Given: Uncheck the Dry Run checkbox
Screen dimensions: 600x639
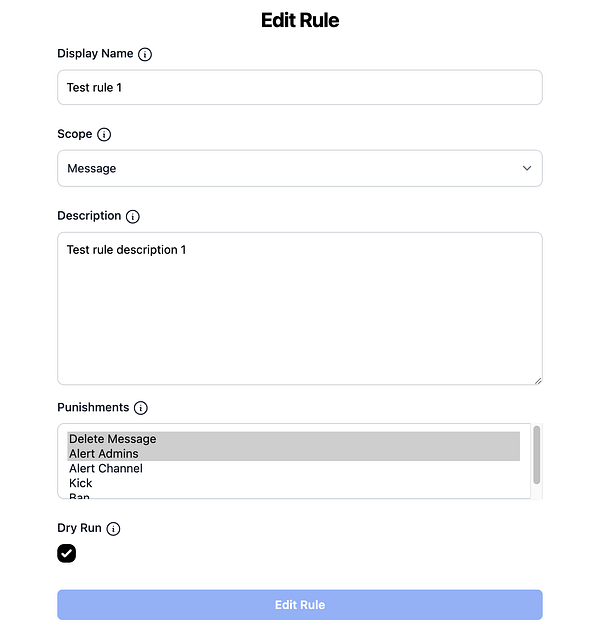Looking at the screenshot, I should point(66,553).
